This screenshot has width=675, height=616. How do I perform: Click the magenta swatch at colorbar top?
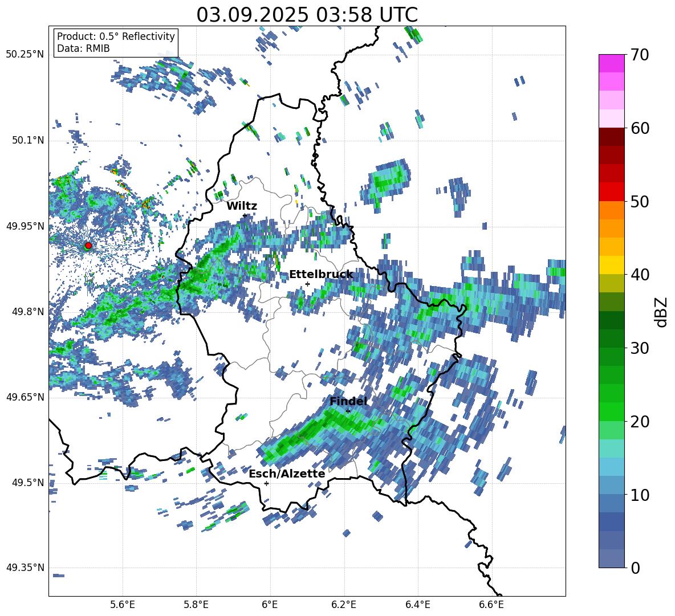pyautogui.click(x=611, y=63)
